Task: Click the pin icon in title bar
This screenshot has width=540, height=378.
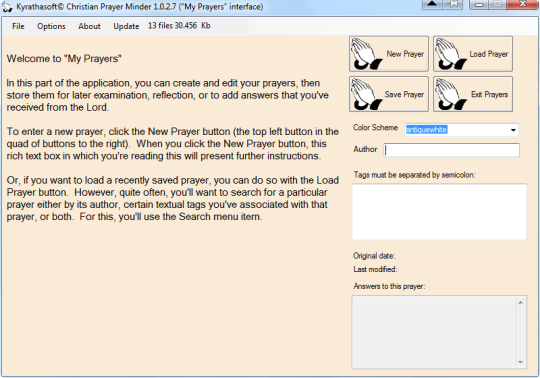Action: pos(453,4)
